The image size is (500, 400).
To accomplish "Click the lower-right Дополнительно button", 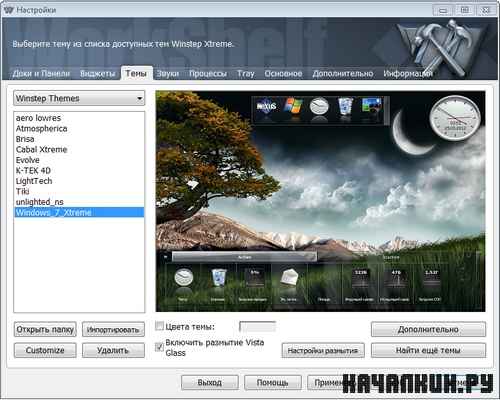I will 428,329.
